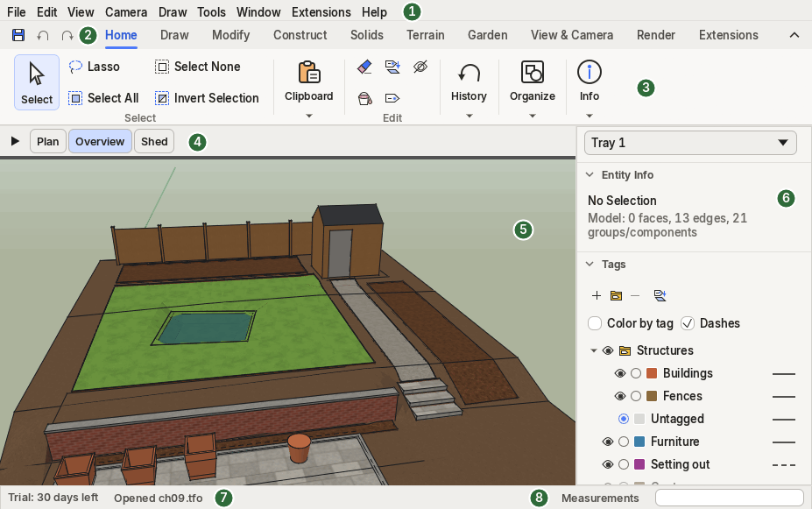Make Furniture the active tag
The width and height of the screenshot is (812, 509).
pyautogui.click(x=624, y=442)
